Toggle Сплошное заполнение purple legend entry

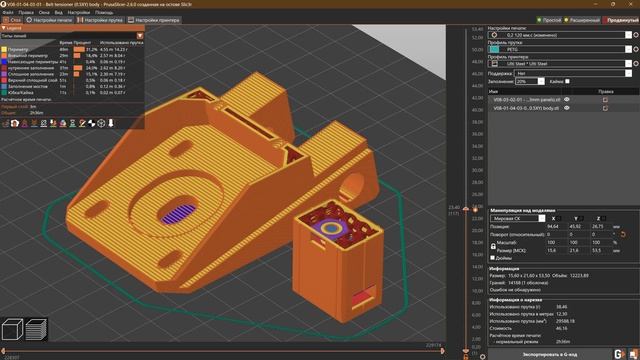(28, 74)
